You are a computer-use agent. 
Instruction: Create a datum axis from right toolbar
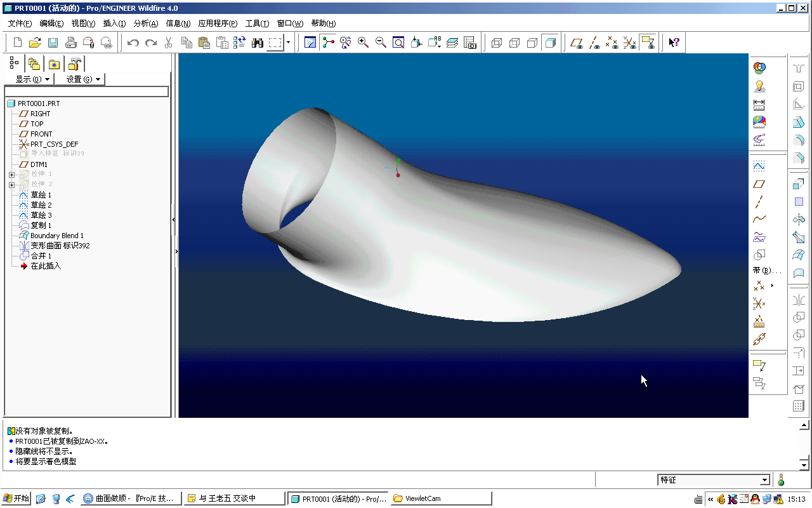tap(759, 202)
